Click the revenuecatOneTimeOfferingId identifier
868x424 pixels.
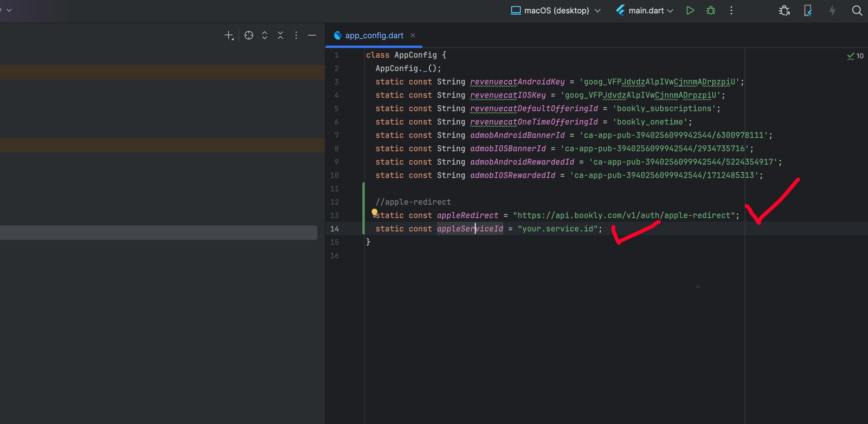pyautogui.click(x=534, y=122)
